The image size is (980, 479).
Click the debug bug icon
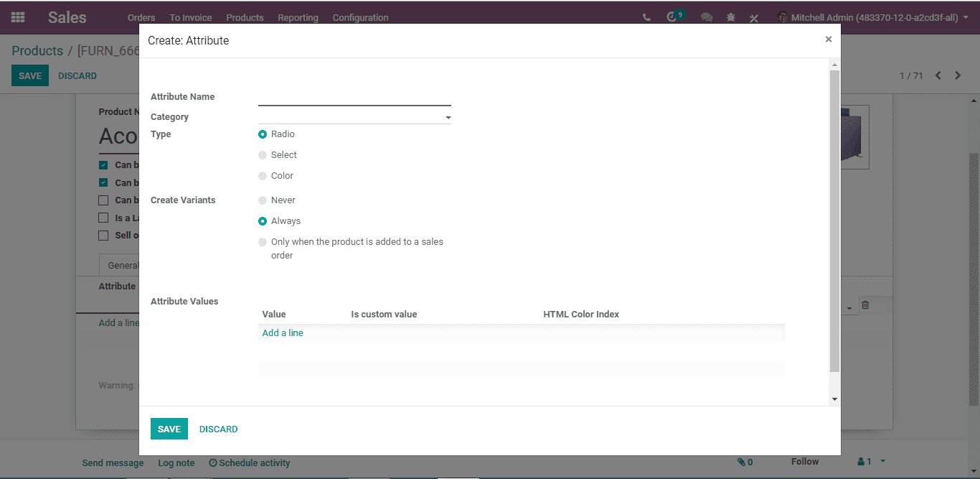(x=731, y=17)
